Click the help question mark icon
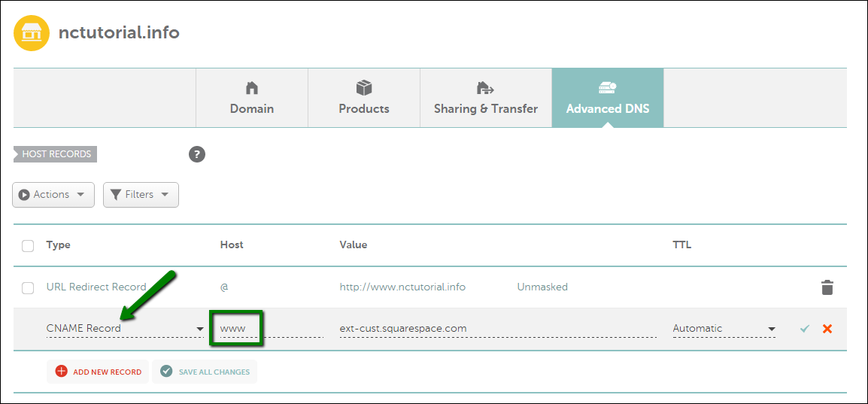This screenshot has height=404, width=868. point(196,154)
